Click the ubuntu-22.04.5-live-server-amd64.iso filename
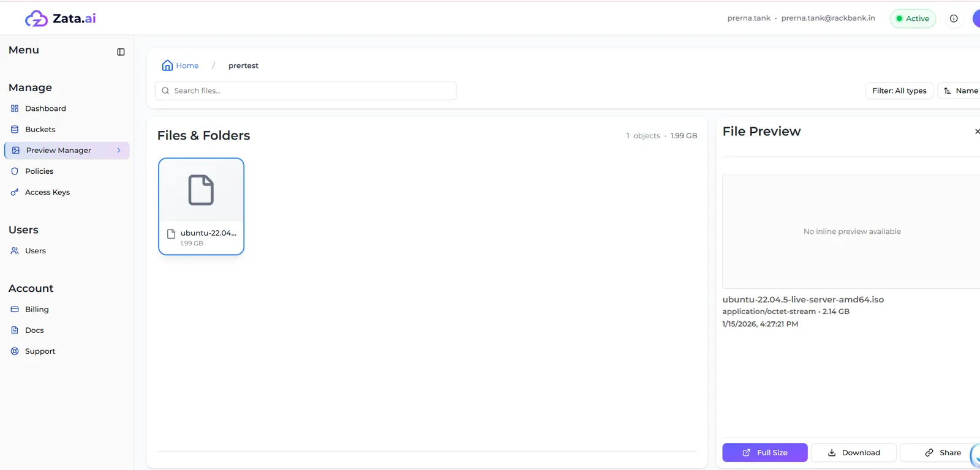This screenshot has width=980, height=470. coord(803,300)
